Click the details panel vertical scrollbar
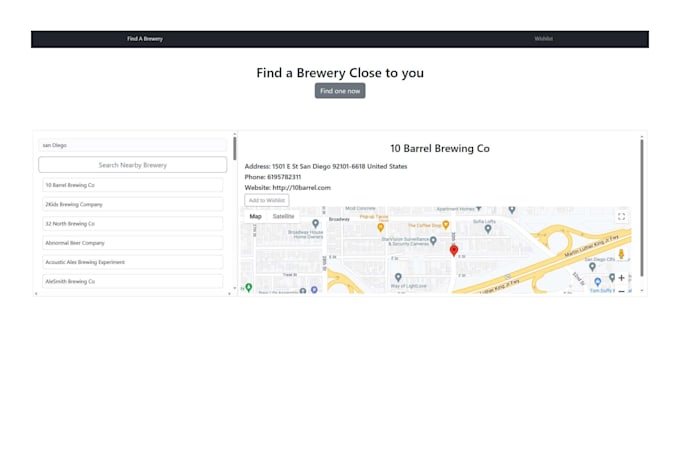This screenshot has width=680, height=459. pyautogui.click(x=642, y=207)
